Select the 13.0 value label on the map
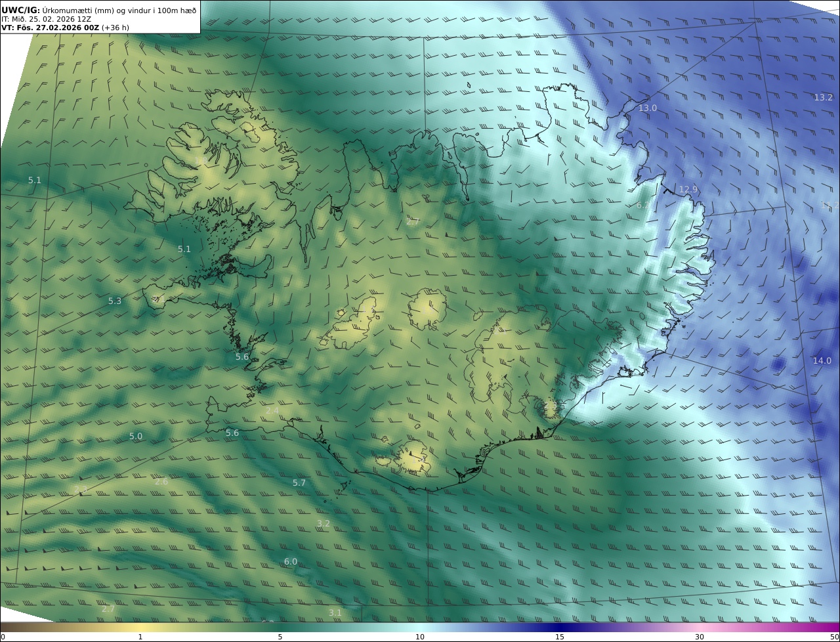 click(648, 108)
